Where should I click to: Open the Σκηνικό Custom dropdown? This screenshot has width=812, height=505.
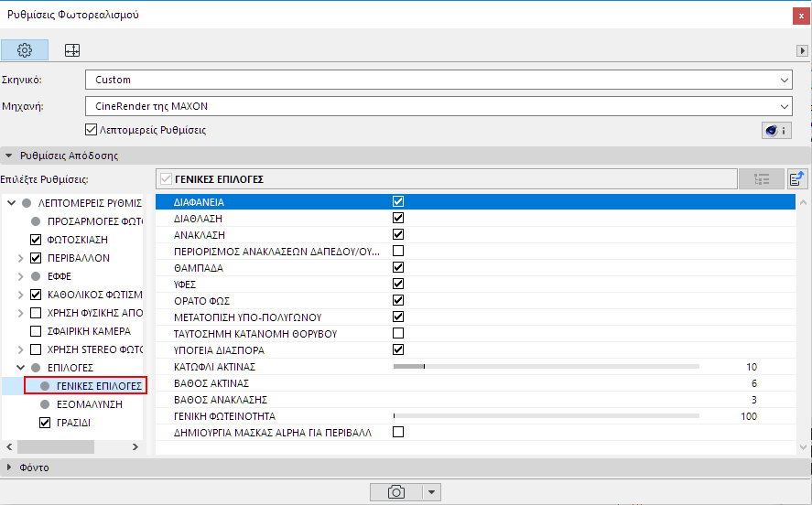438,80
